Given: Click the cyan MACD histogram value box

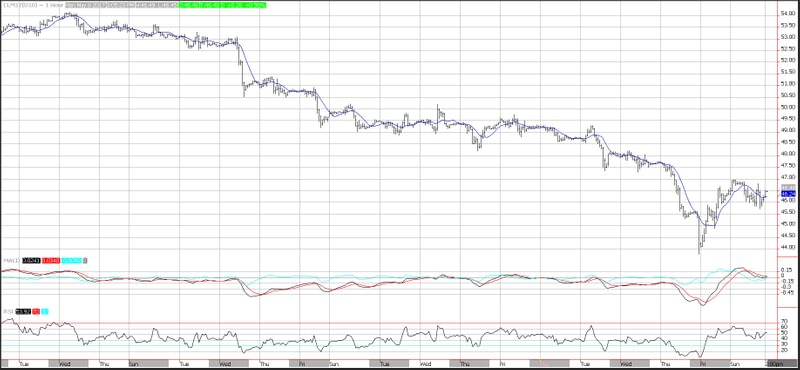Looking at the screenshot, I should coord(71,260).
